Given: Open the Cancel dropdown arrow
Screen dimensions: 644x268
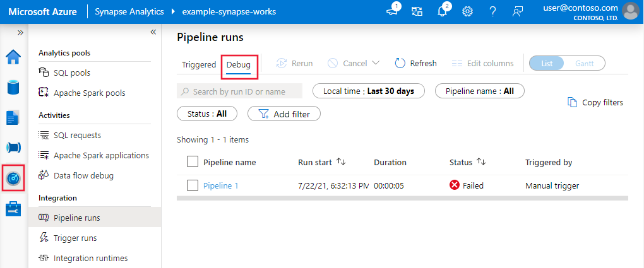Looking at the screenshot, I should (376, 63).
